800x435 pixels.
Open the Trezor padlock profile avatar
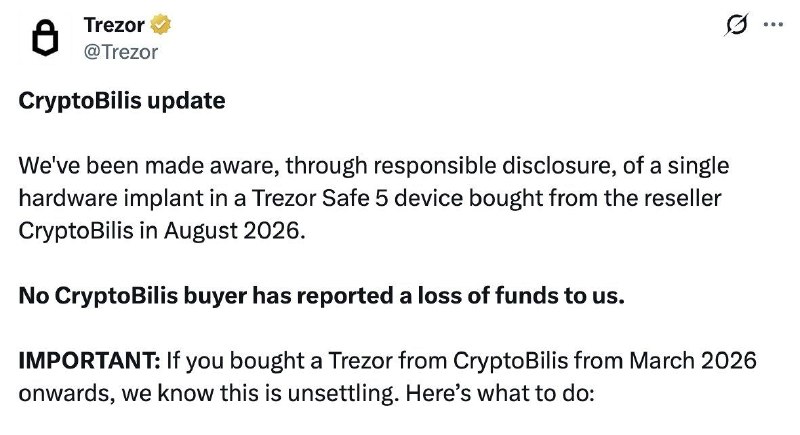(45, 38)
